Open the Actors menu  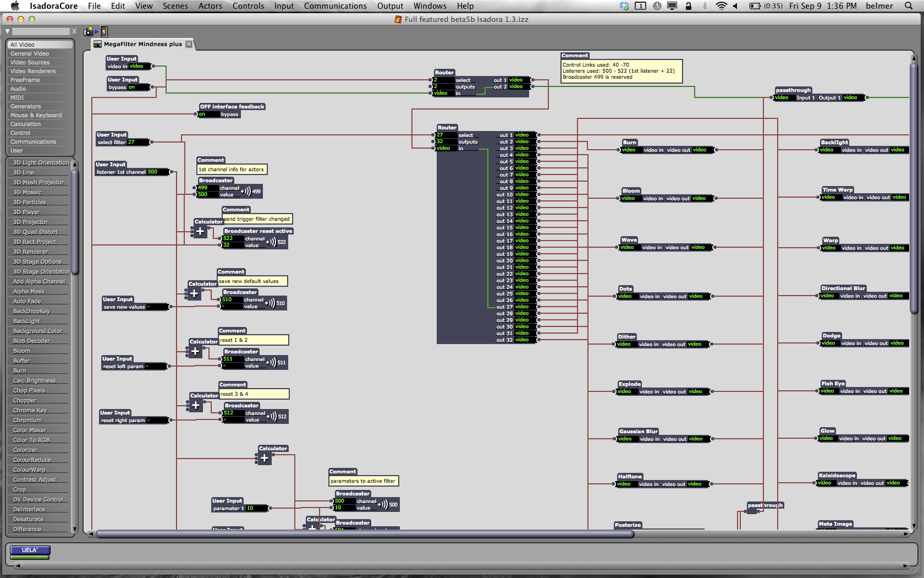210,6
